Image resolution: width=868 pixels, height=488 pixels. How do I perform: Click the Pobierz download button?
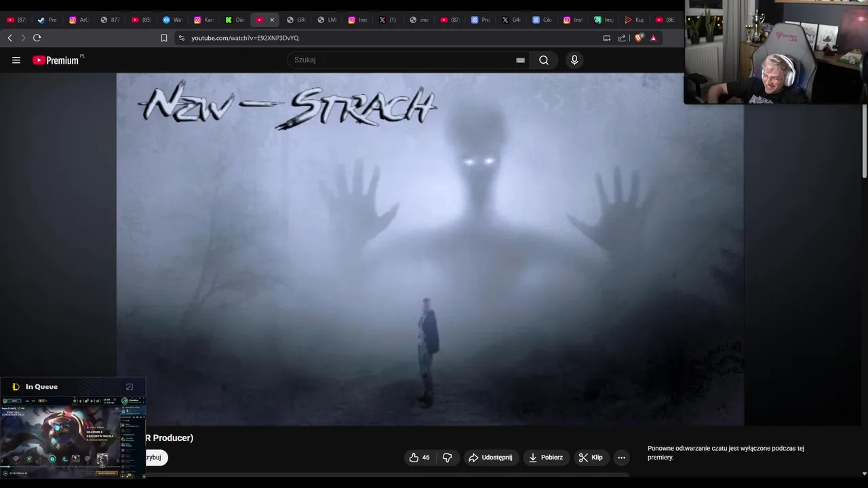[546, 457]
